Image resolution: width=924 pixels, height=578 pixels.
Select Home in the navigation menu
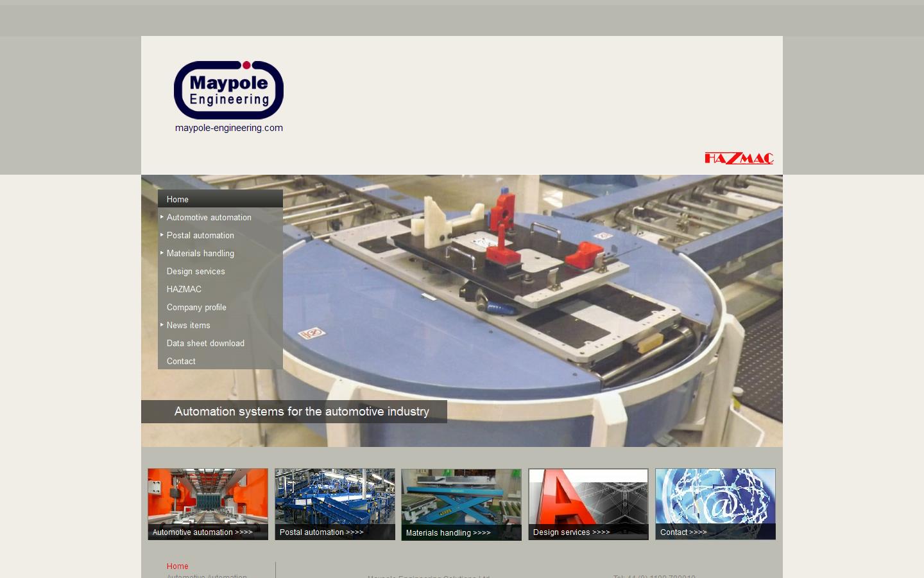click(x=178, y=199)
